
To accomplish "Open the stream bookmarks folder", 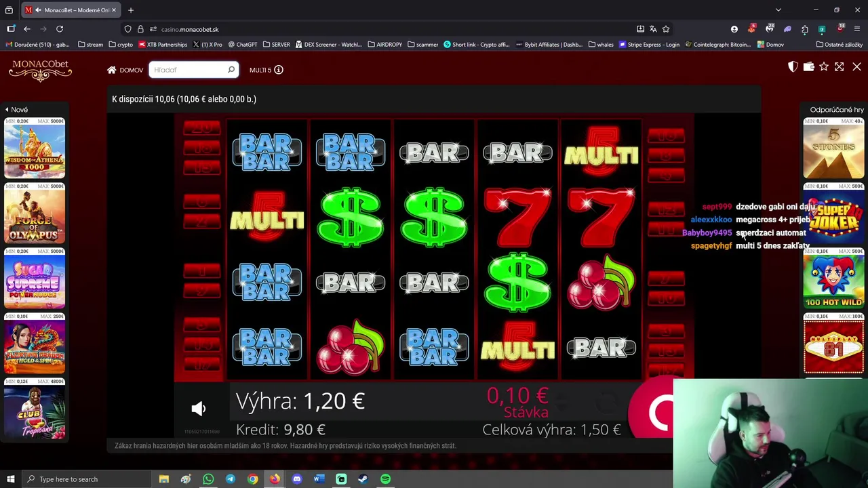I will click(x=91, y=45).
